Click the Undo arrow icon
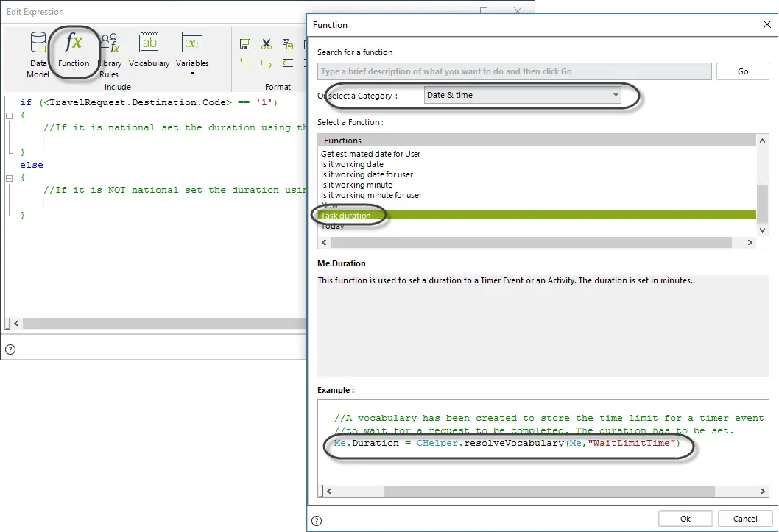 (x=245, y=63)
